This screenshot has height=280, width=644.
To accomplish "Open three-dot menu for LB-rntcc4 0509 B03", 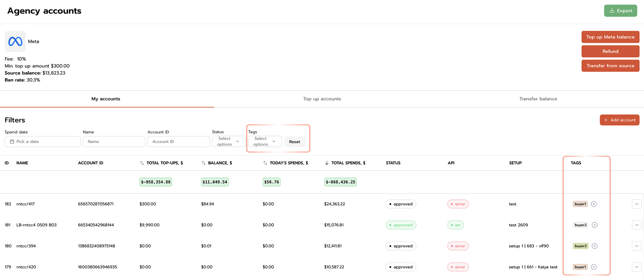I will point(636,225).
